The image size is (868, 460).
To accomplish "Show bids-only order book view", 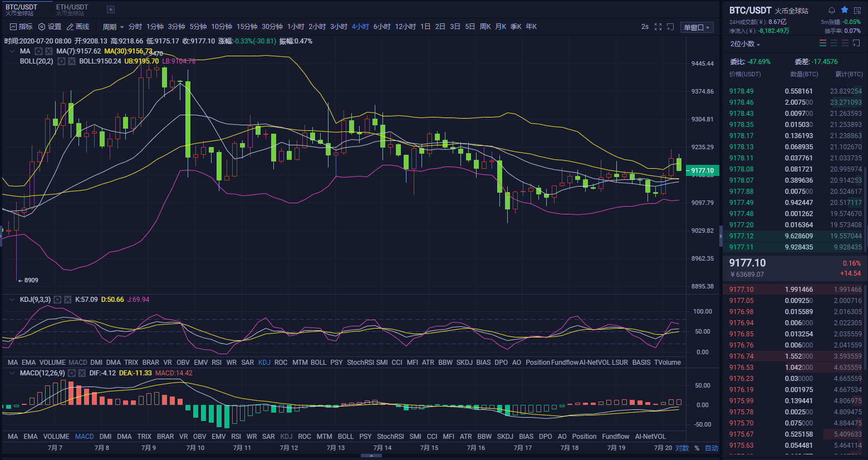I will pos(834,43).
